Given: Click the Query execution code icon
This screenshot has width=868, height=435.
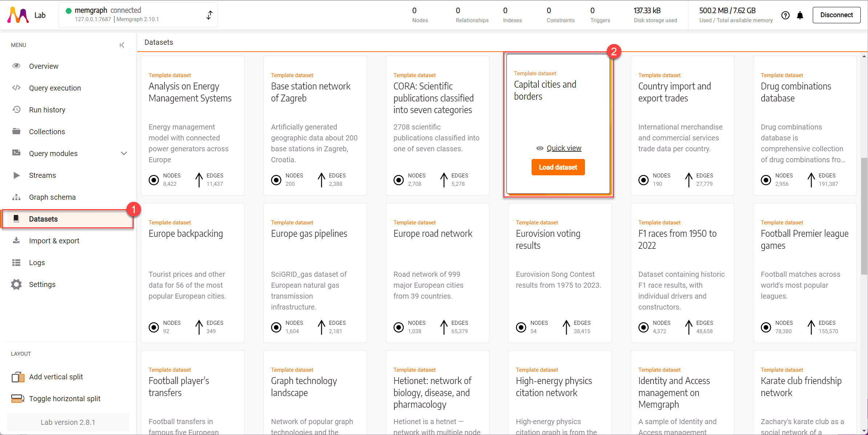Looking at the screenshot, I should [x=16, y=88].
